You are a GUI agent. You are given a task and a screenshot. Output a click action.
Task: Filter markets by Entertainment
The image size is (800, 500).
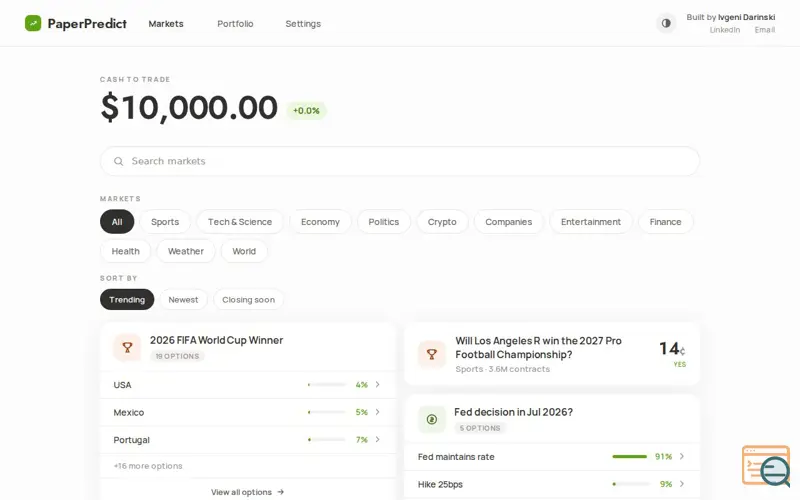[591, 222]
